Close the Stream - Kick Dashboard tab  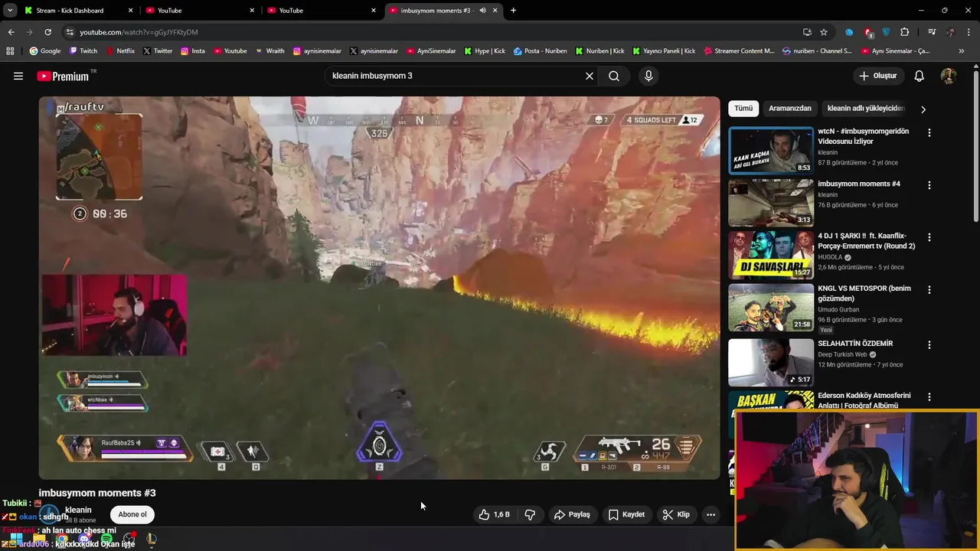click(130, 10)
